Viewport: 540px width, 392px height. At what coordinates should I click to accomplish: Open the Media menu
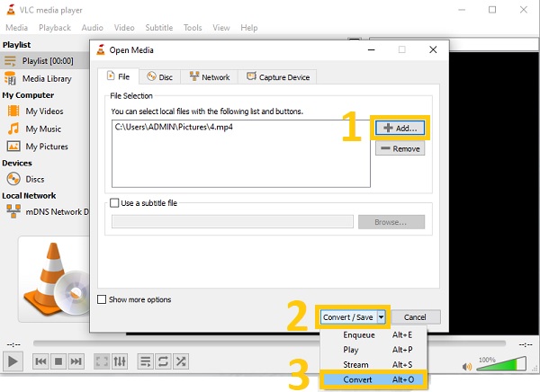click(16, 28)
